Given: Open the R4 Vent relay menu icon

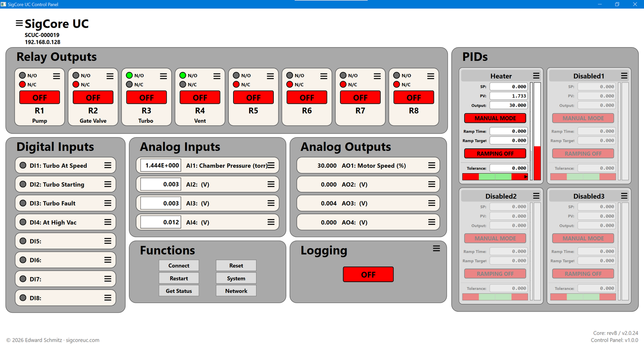Looking at the screenshot, I should 217,76.
